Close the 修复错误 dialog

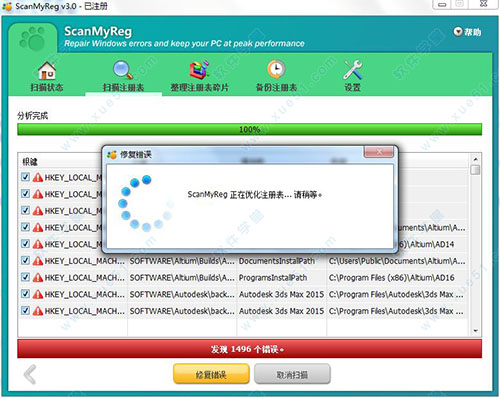coord(379,152)
